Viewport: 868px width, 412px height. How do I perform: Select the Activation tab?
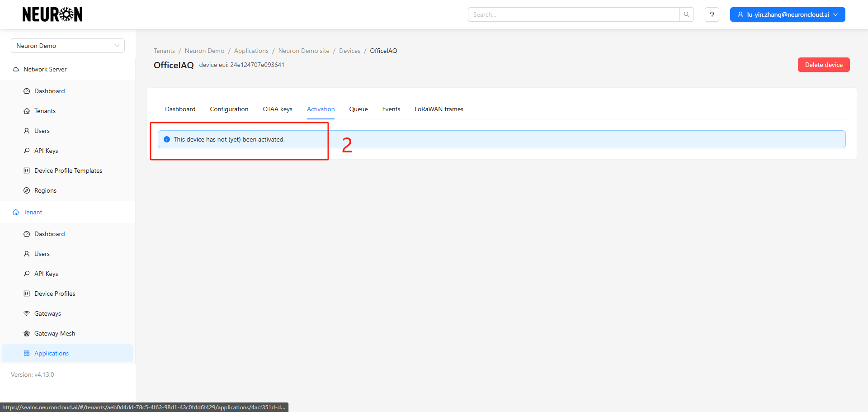(x=321, y=109)
